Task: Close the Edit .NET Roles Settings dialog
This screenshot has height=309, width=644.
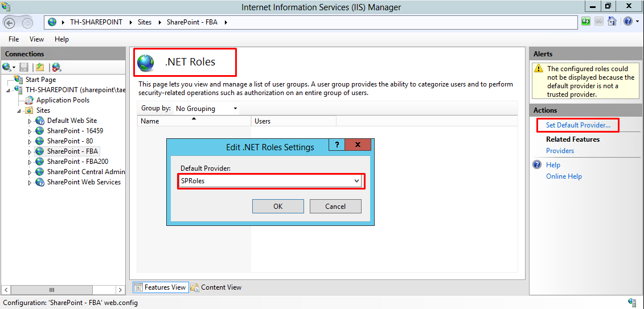Action: tap(358, 145)
